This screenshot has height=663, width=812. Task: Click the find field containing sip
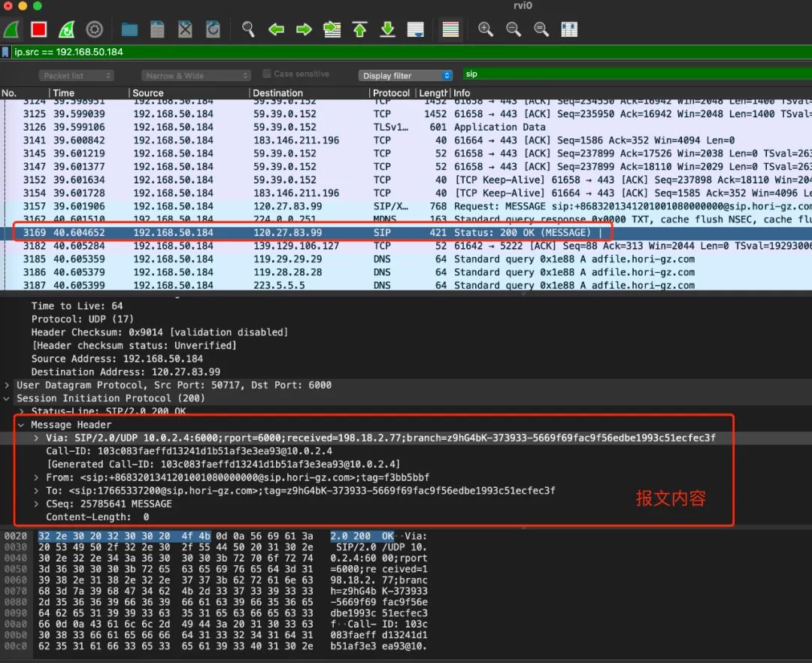click(x=637, y=74)
